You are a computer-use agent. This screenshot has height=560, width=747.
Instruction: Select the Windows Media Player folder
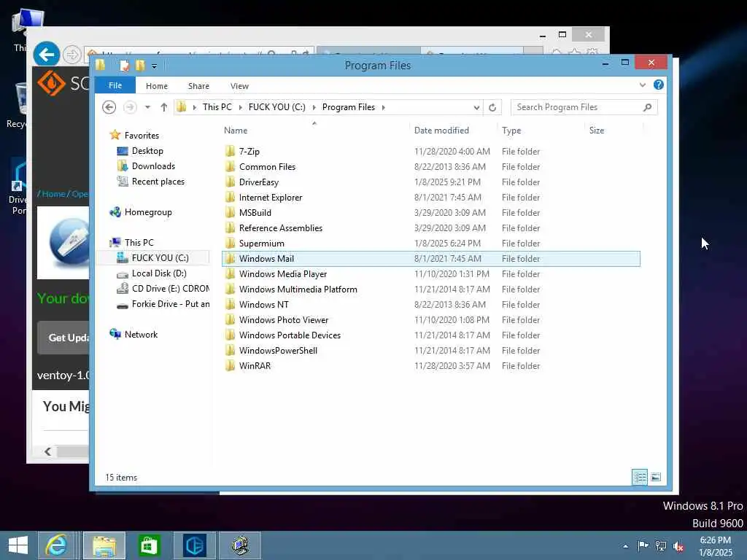click(x=282, y=274)
